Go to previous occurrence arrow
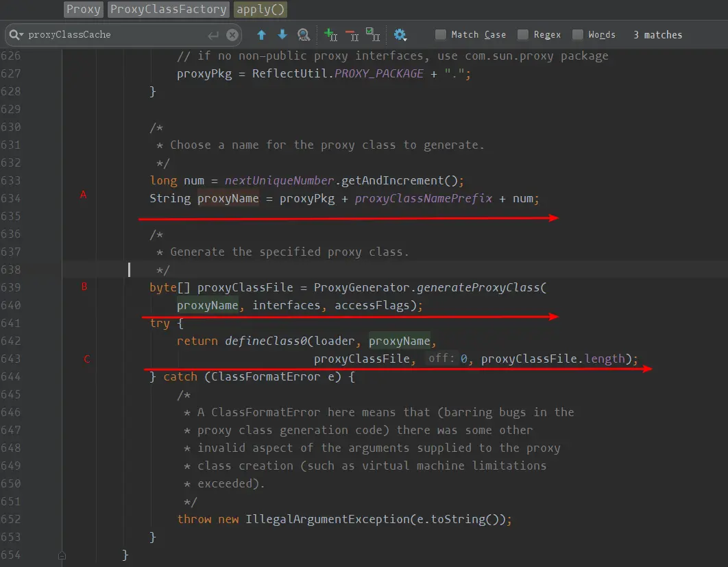Image resolution: width=728 pixels, height=567 pixels. click(x=261, y=35)
